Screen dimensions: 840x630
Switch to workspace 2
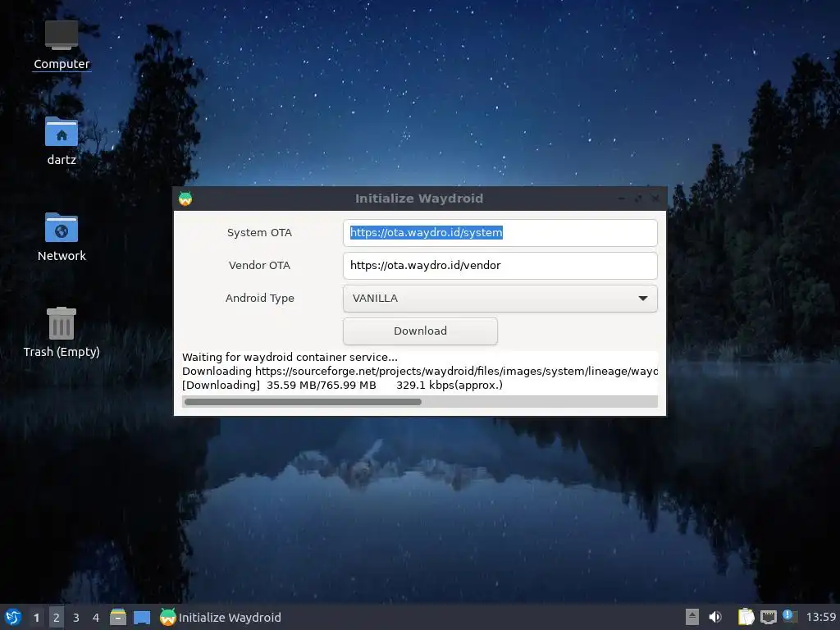pyautogui.click(x=57, y=618)
